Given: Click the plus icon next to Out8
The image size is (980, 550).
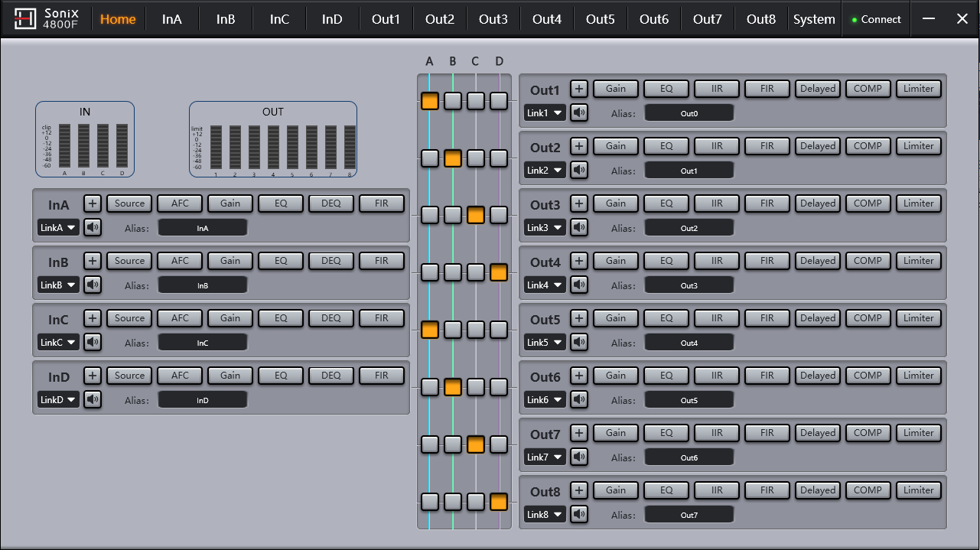Looking at the screenshot, I should (579, 490).
